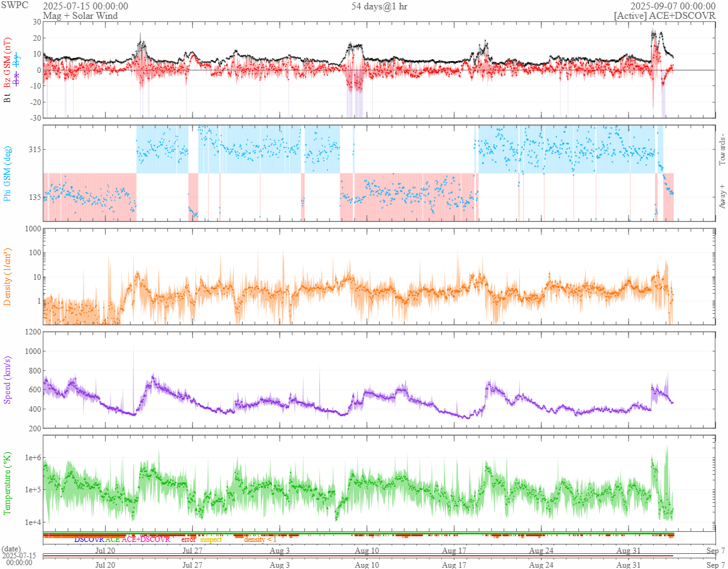Click the start date 2025-07-15 at top

point(85,6)
